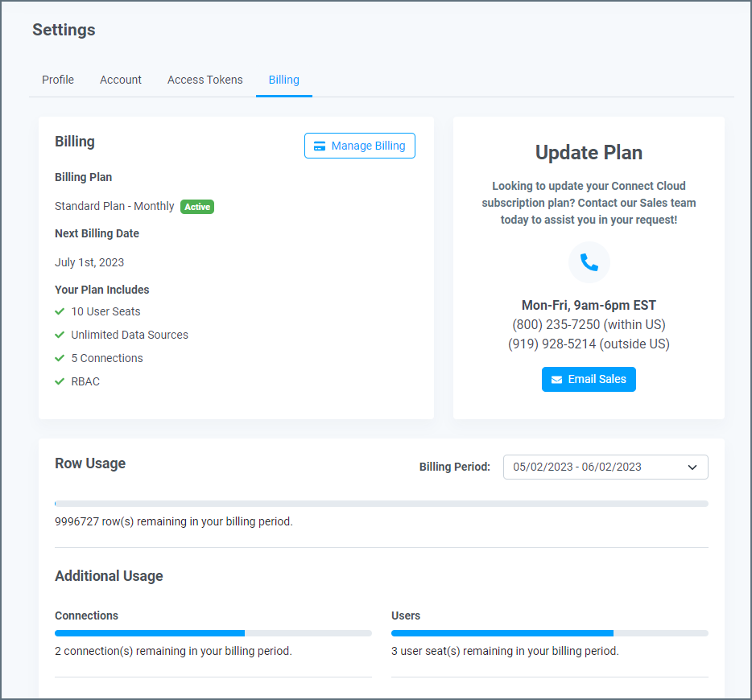Click the green checkmark next to RBAC
This screenshot has height=700, width=752.
tap(60, 382)
